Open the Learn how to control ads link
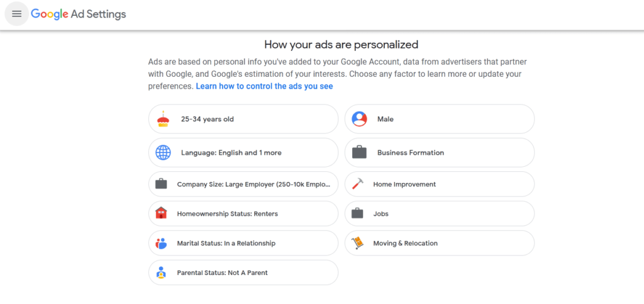The width and height of the screenshot is (644, 304). [x=264, y=86]
